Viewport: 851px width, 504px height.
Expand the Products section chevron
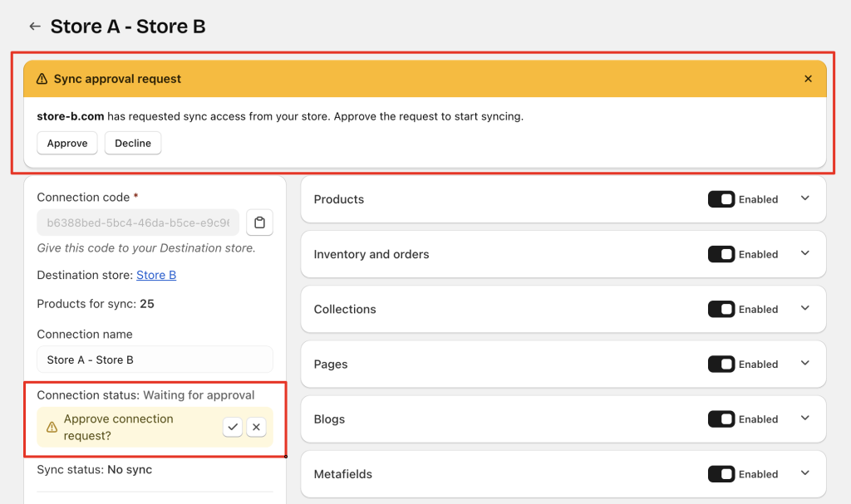(x=804, y=198)
